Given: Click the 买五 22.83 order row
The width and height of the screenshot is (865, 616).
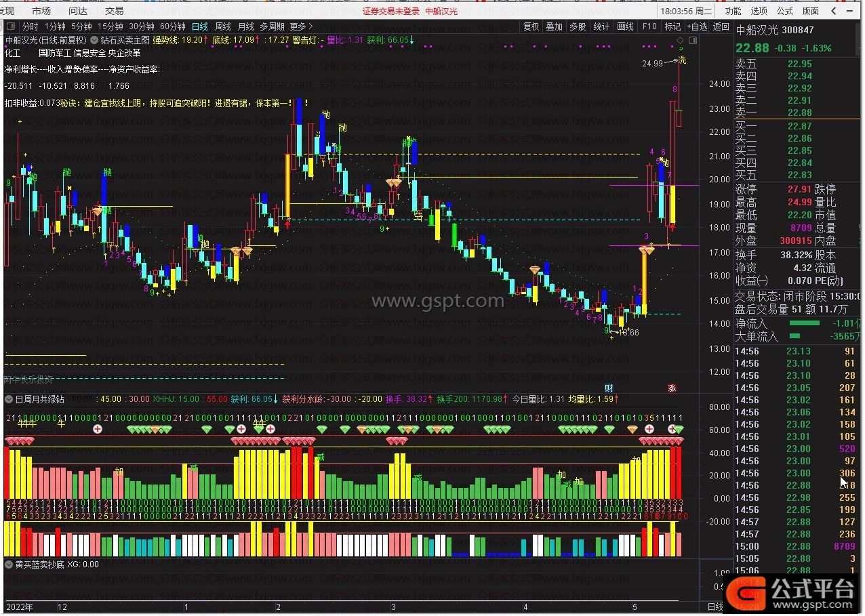Looking at the screenshot, I should pyautogui.click(x=799, y=175).
